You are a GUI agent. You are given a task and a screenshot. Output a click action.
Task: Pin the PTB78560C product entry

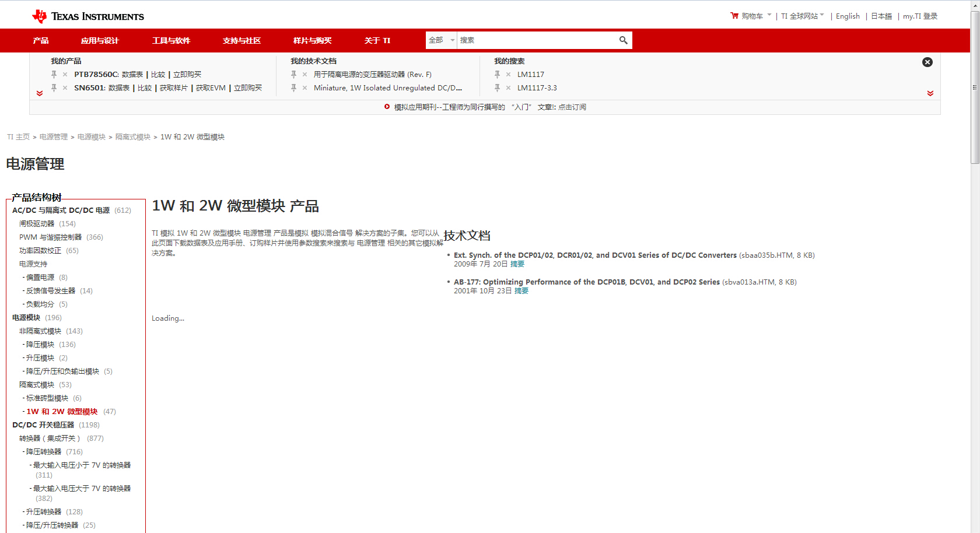[x=54, y=74]
